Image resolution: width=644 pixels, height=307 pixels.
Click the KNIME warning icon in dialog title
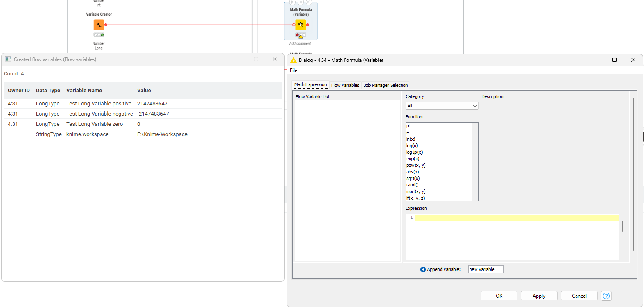click(293, 60)
